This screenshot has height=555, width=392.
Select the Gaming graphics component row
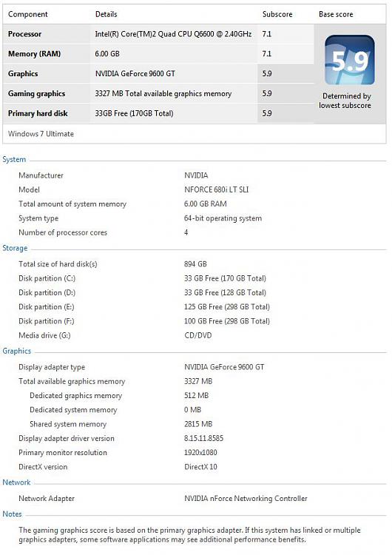pyautogui.click(x=158, y=93)
